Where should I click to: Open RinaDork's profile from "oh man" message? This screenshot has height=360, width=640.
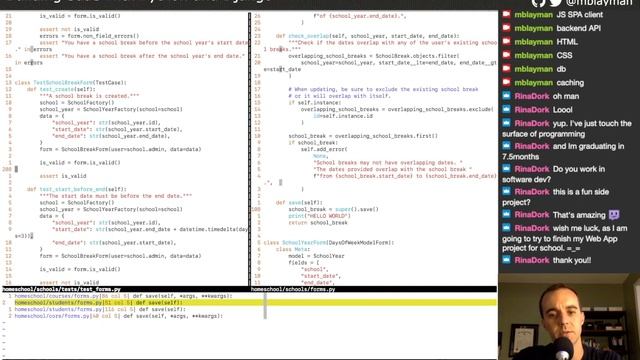[x=532, y=96]
